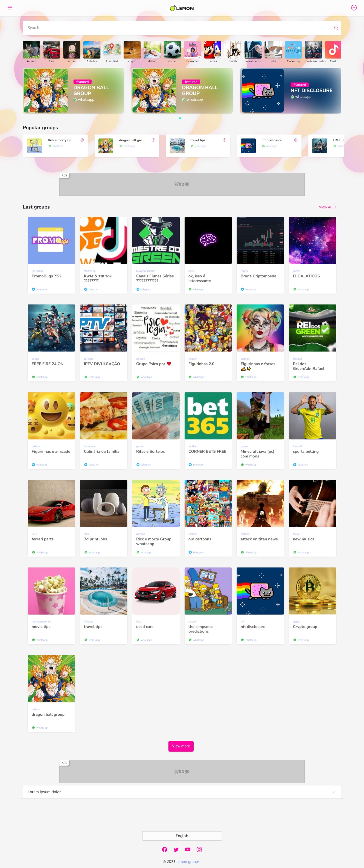Open the YouTube footer icon
Screen dimensions: 364x868
click(x=188, y=850)
